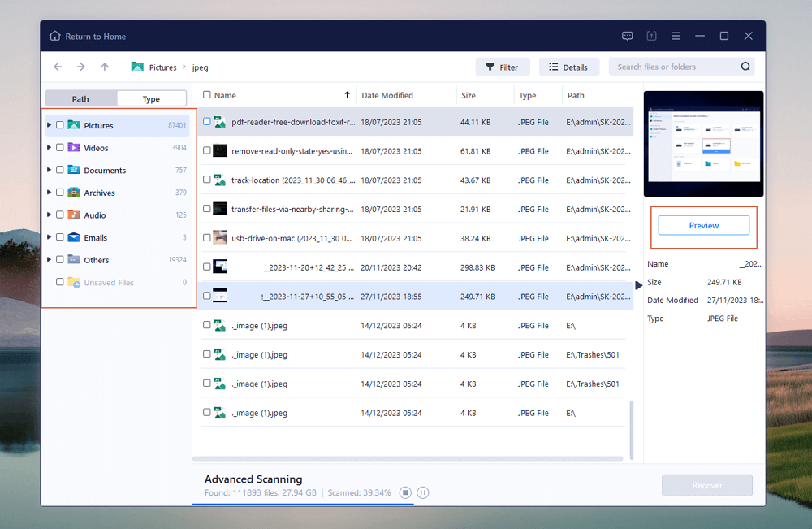Navigate up one folder level arrow
Screen dimensions: 812x529
[104, 67]
